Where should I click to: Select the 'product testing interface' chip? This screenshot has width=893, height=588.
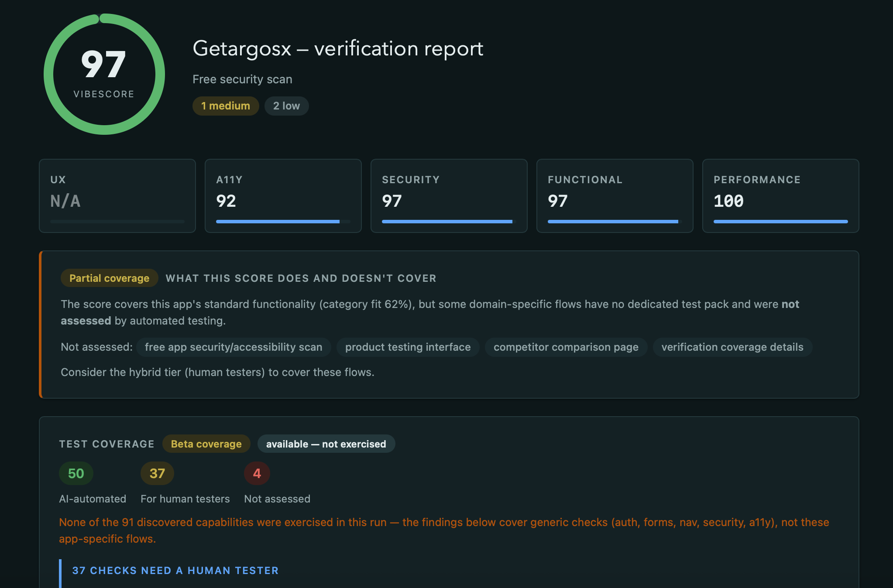click(x=408, y=347)
